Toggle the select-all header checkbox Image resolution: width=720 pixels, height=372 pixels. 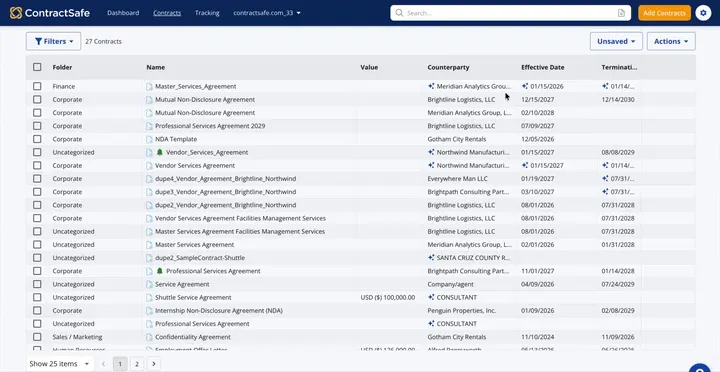(37, 67)
